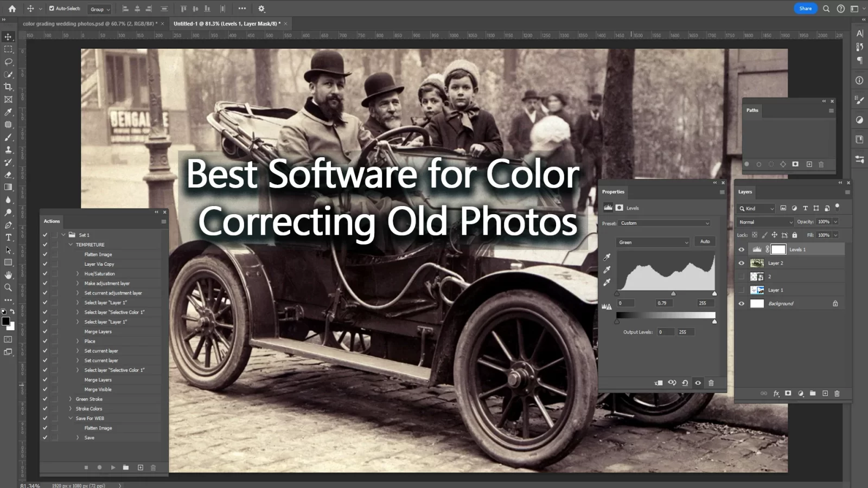This screenshot has height=488, width=868.
Task: Click the white output level slider
Action: (x=714, y=322)
